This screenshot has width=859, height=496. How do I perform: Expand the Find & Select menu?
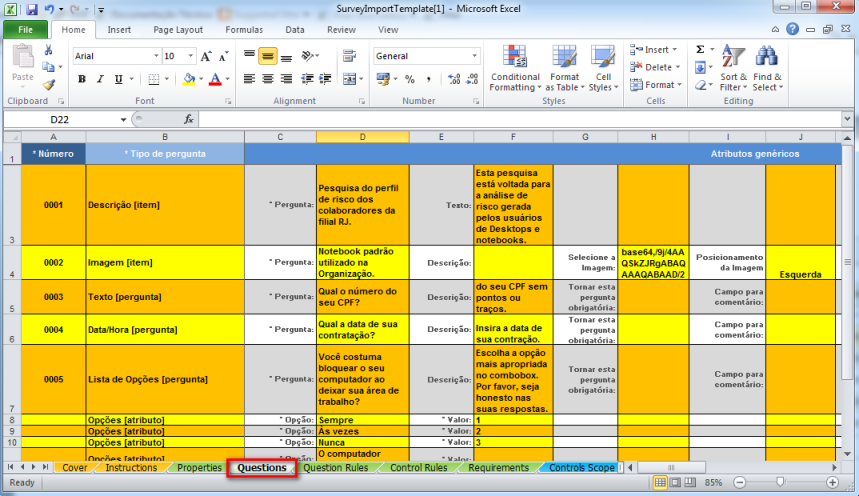click(768, 68)
